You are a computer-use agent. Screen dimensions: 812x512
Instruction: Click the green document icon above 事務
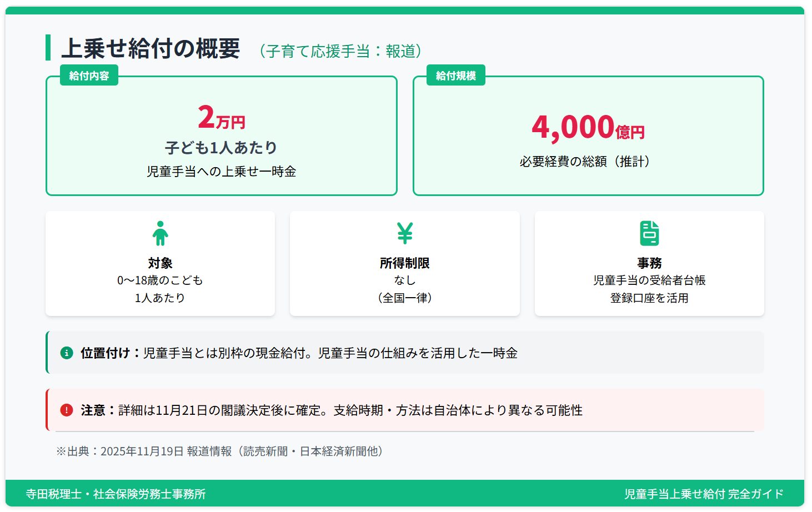[649, 233]
